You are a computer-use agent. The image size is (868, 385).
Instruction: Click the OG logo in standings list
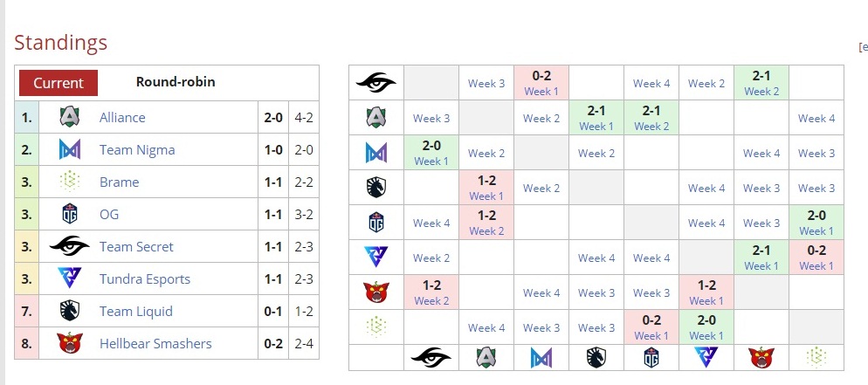(x=70, y=214)
